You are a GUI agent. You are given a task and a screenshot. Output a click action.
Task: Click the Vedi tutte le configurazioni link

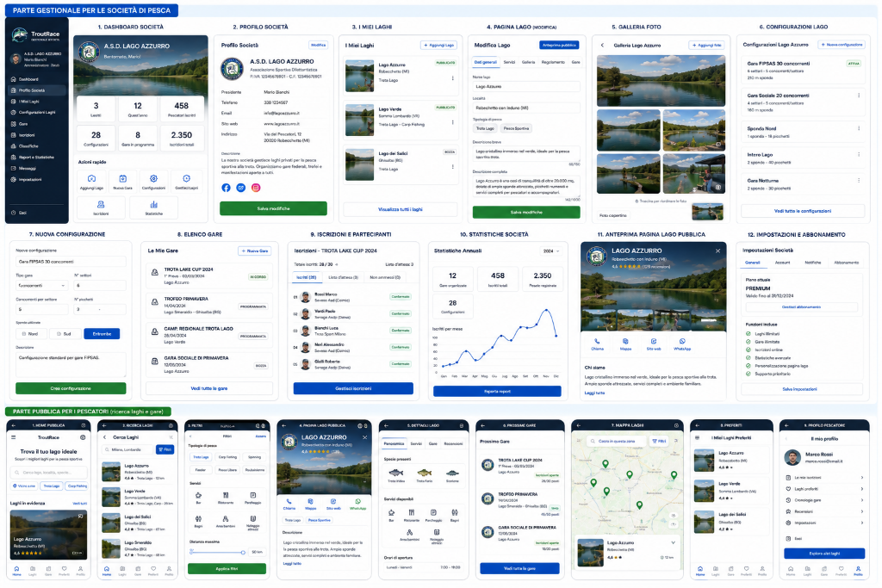pyautogui.click(x=803, y=212)
